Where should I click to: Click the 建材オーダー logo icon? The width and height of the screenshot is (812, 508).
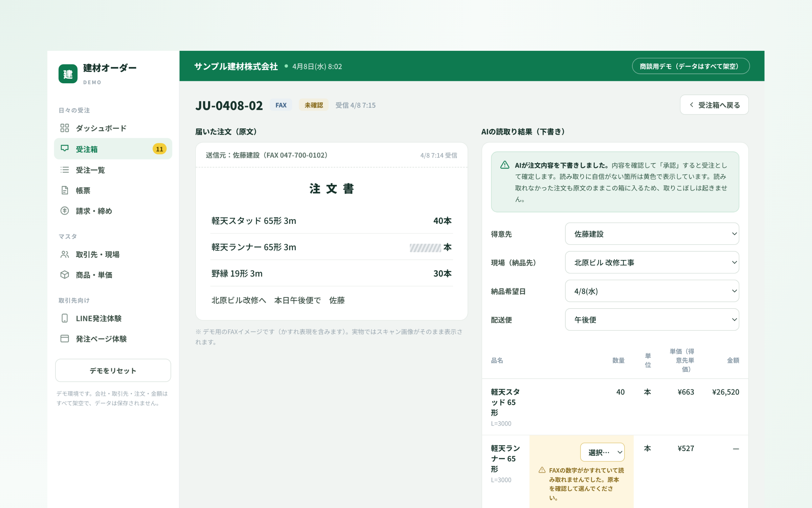pos(68,74)
